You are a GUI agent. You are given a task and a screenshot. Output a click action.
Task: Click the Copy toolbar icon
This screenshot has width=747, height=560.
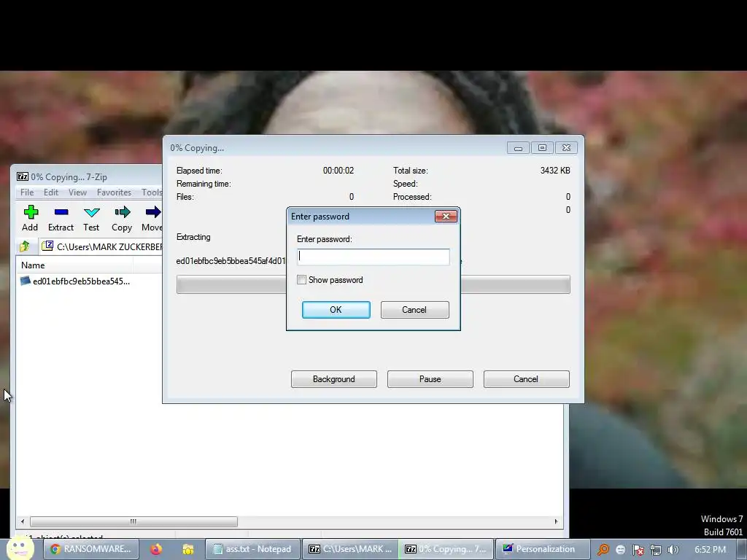click(x=122, y=218)
